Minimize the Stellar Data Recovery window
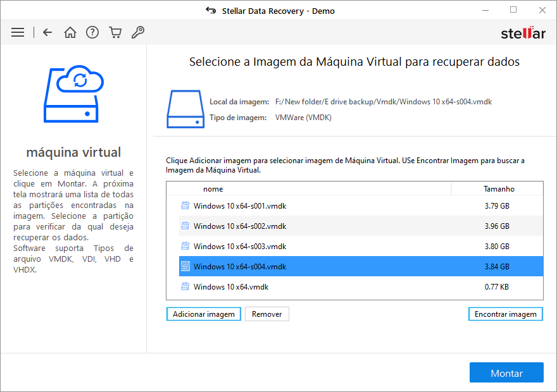557x392 pixels. (485, 10)
